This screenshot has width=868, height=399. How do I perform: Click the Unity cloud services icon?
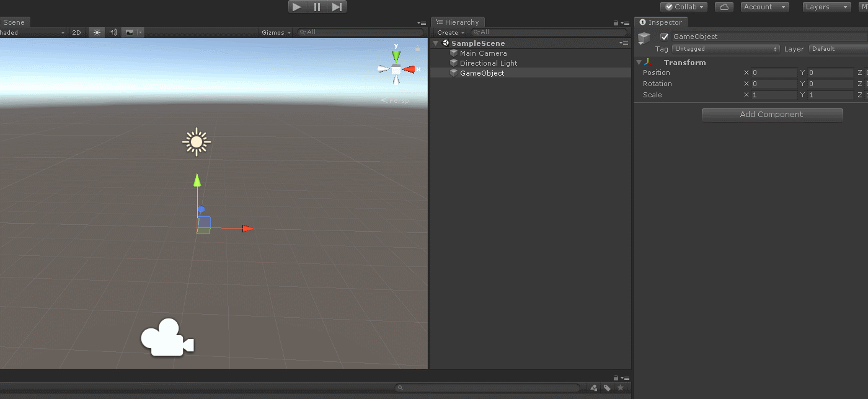coord(724,7)
